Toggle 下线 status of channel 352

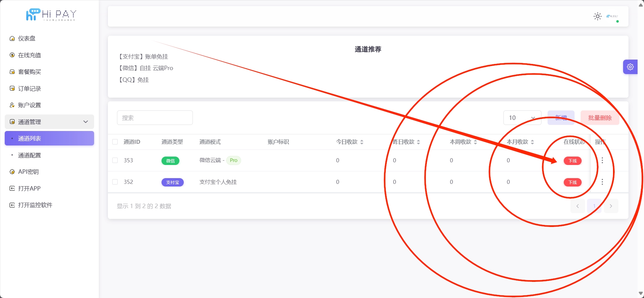573,182
